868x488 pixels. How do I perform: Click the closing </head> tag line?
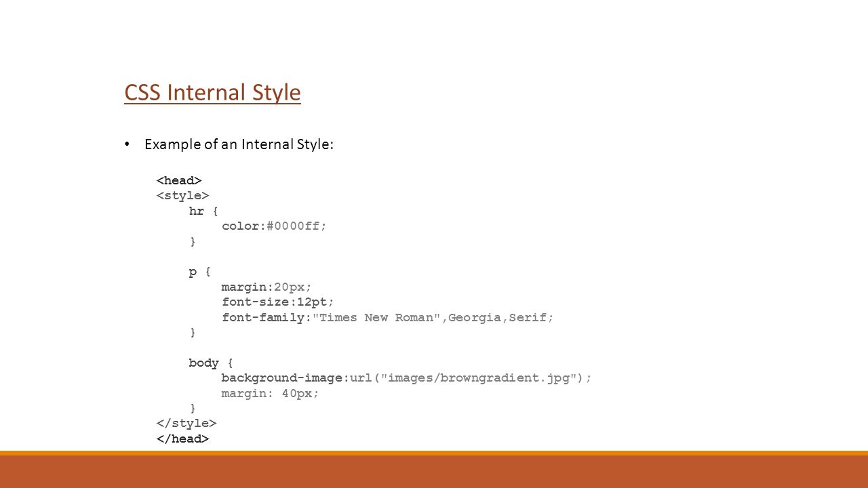pyautogui.click(x=183, y=439)
